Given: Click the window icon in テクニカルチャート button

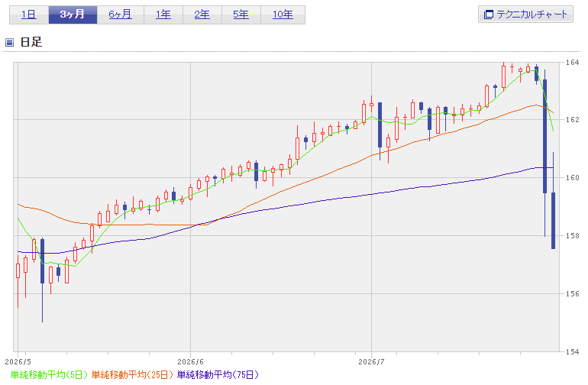Looking at the screenshot, I should pos(488,15).
